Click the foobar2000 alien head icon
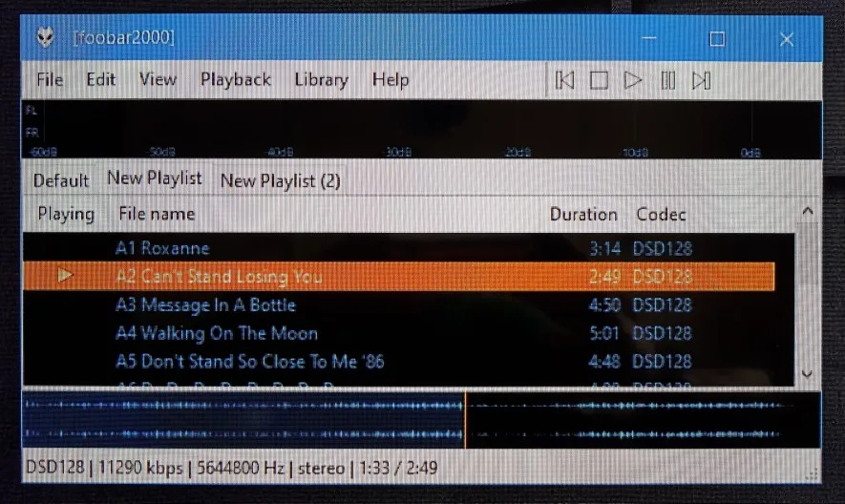845x504 pixels. click(46, 37)
